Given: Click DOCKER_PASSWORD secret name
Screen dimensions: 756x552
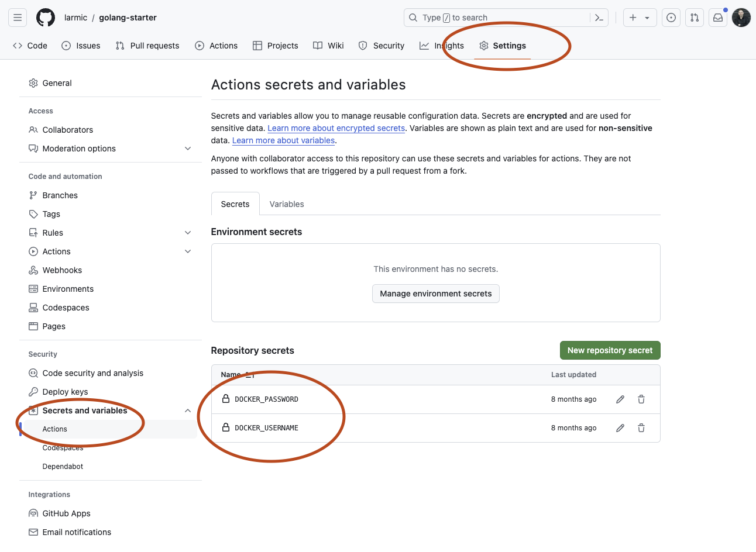Looking at the screenshot, I should (266, 399).
